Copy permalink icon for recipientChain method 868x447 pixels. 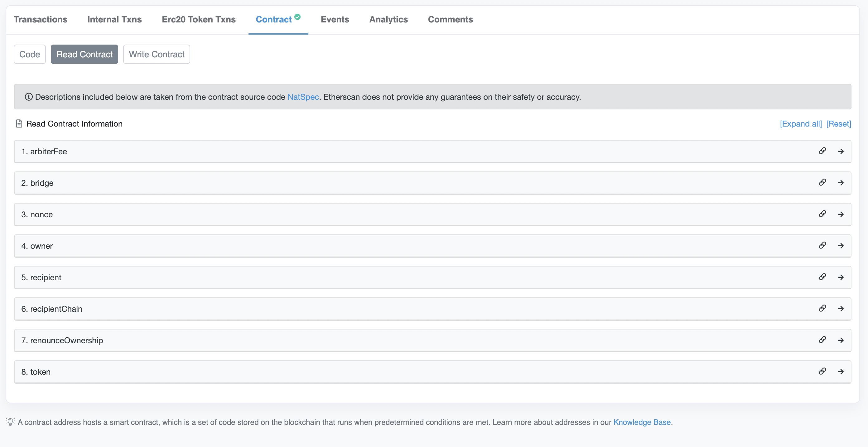822,309
